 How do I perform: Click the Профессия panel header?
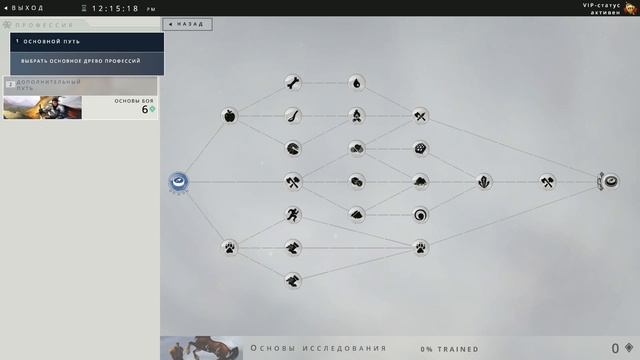point(44,25)
